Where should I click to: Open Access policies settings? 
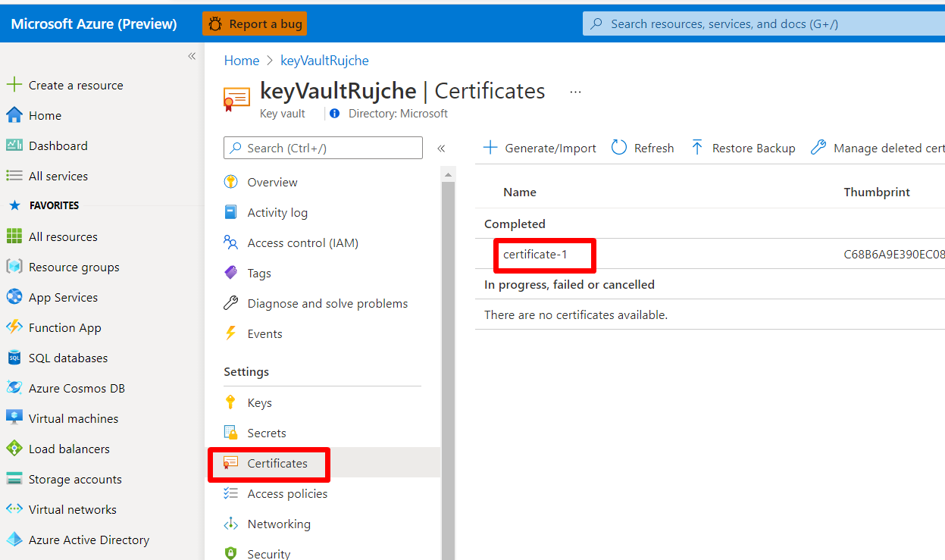coord(279,493)
